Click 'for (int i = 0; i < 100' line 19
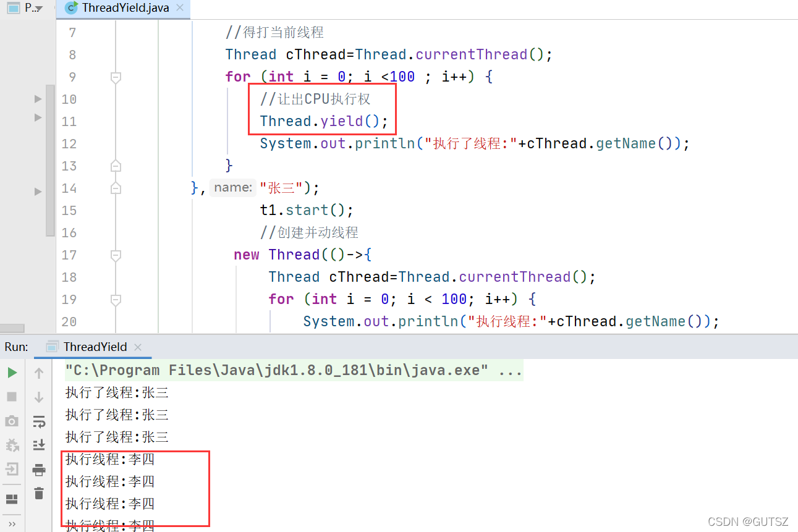Viewport: 798px width, 532px height. [368, 299]
